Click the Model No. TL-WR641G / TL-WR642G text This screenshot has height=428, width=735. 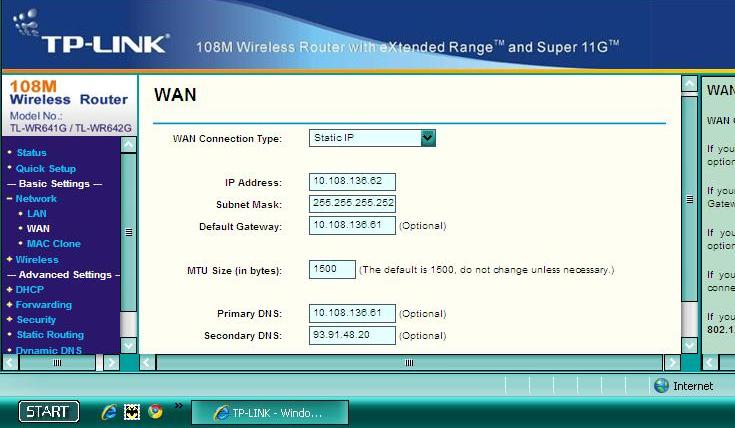tap(70, 122)
